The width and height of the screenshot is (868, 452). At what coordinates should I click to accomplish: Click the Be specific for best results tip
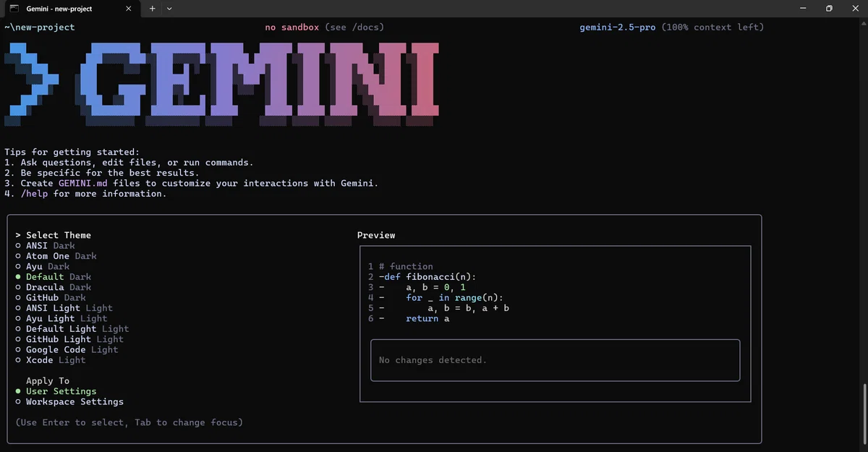pos(102,173)
